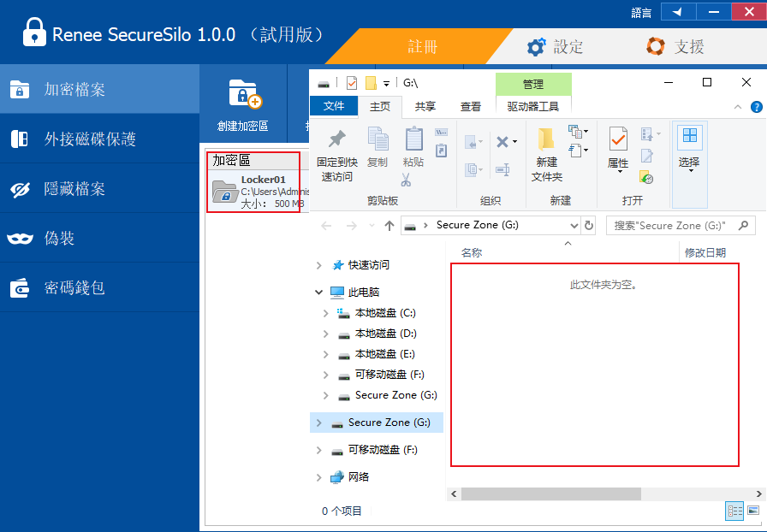Click the 属性 properties icon in ribbon
This screenshot has height=532, width=767.
618,139
